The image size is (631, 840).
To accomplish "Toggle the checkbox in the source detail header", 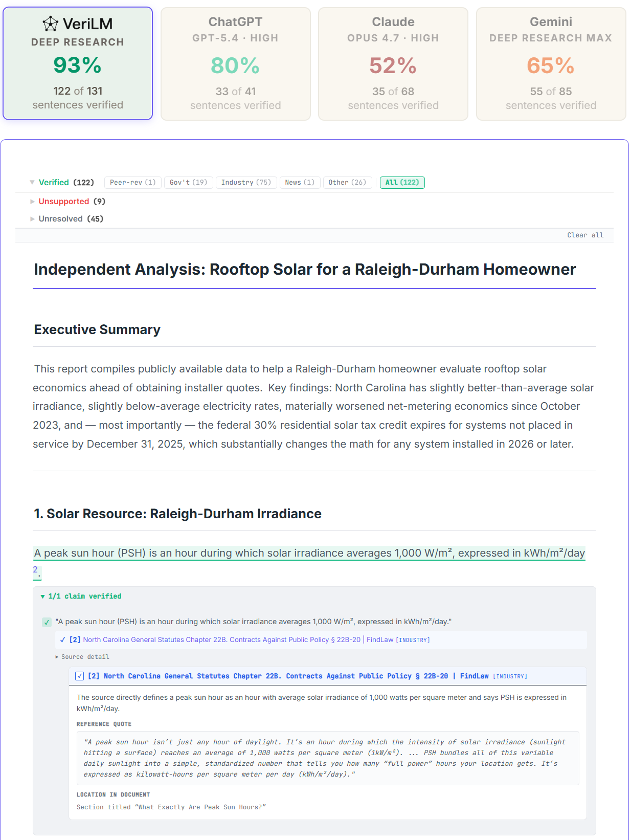I will (80, 676).
